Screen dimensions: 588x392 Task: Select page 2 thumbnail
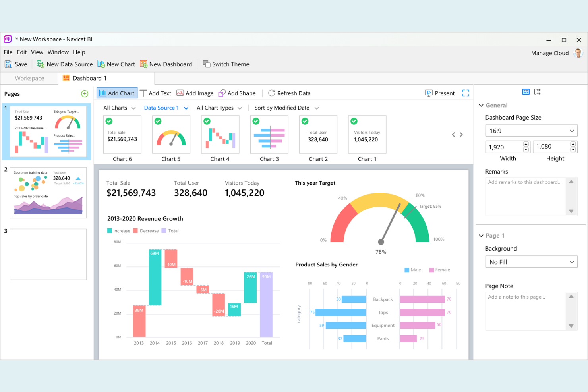(x=48, y=193)
